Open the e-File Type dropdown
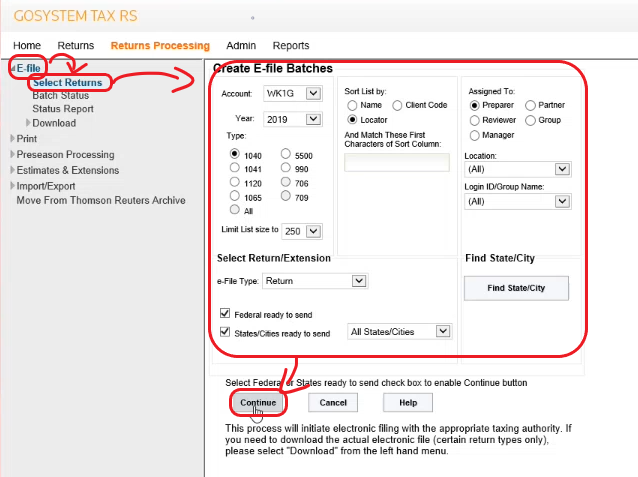The width and height of the screenshot is (638, 477). 315,281
